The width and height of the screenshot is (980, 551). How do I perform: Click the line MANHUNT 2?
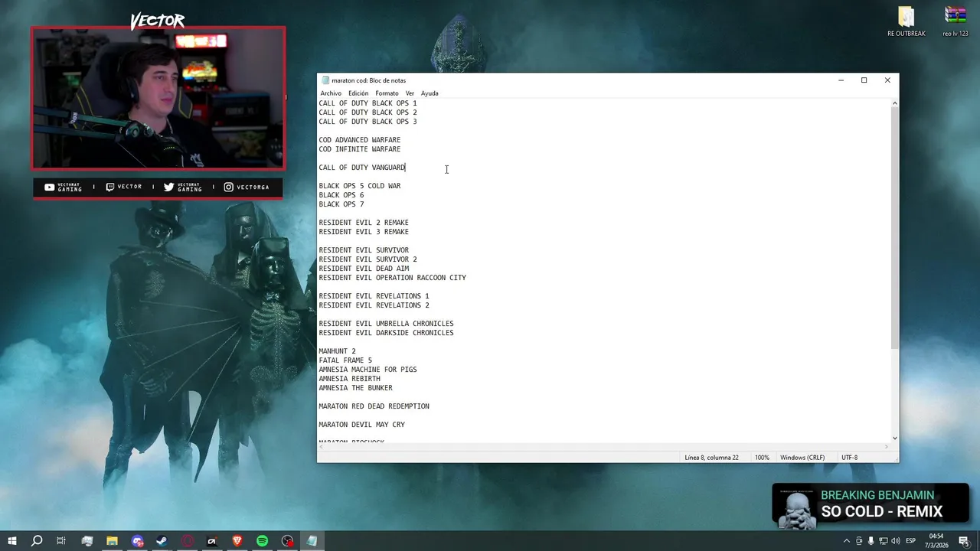click(337, 351)
